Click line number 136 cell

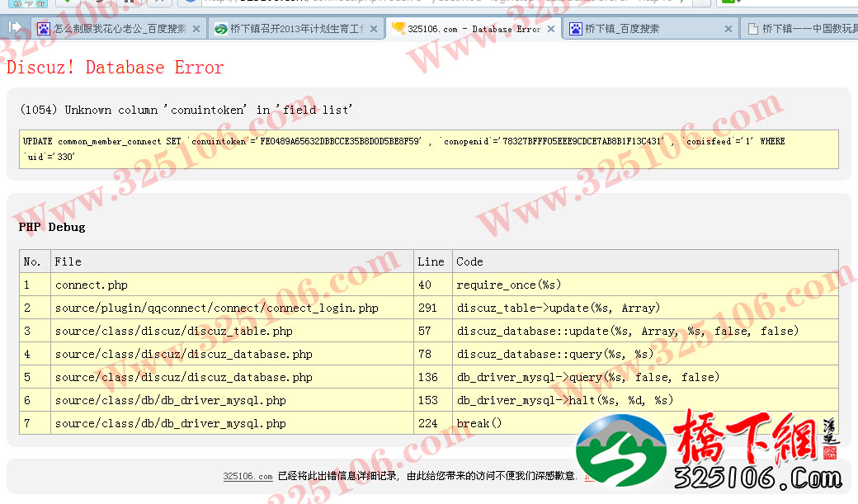click(x=433, y=377)
